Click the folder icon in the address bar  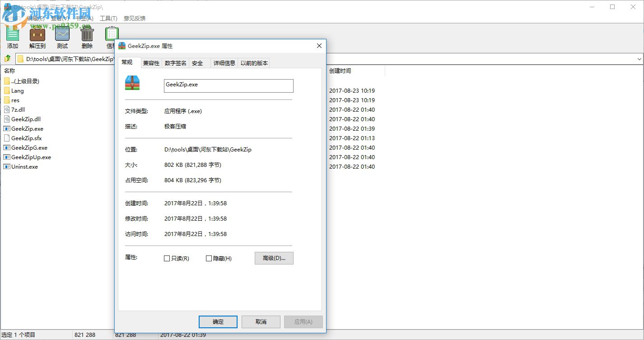coord(20,58)
